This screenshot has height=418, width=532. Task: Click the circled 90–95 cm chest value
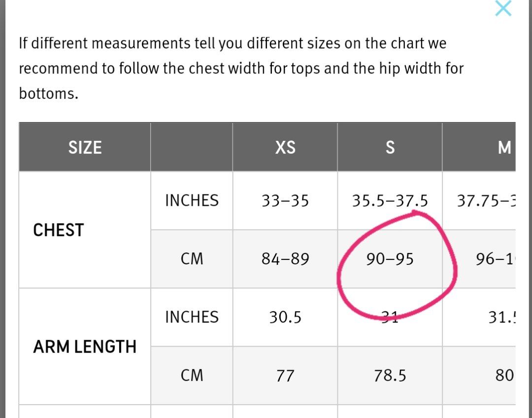[x=390, y=259]
